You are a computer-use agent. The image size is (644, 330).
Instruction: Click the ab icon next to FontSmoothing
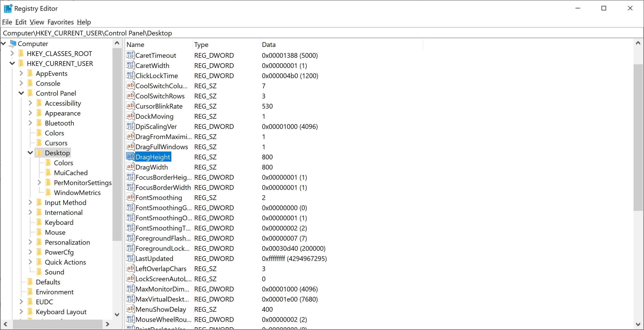point(130,197)
